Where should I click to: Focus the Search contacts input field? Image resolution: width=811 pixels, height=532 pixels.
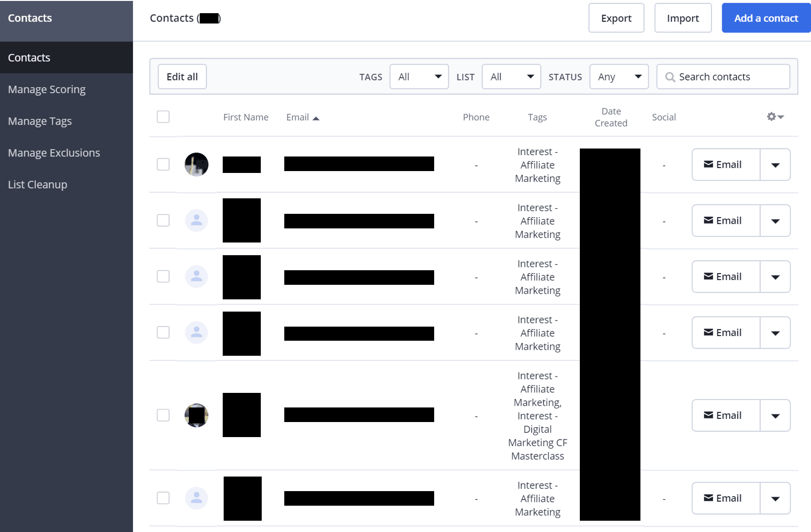point(731,77)
